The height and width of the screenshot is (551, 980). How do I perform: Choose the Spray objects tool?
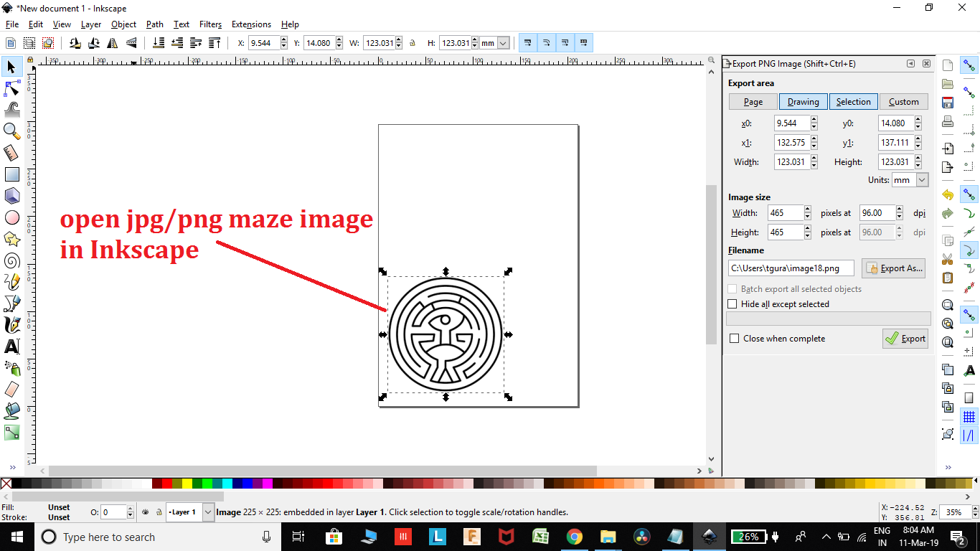point(12,368)
